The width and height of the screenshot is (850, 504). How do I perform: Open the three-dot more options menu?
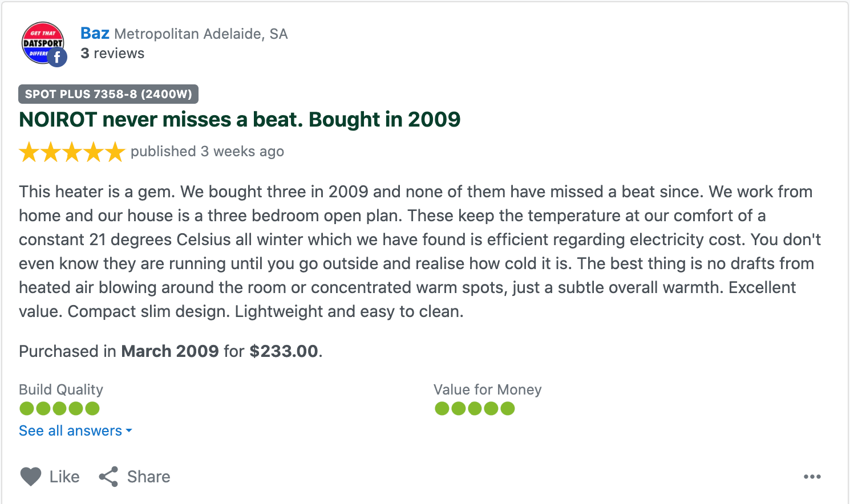pyautogui.click(x=812, y=477)
